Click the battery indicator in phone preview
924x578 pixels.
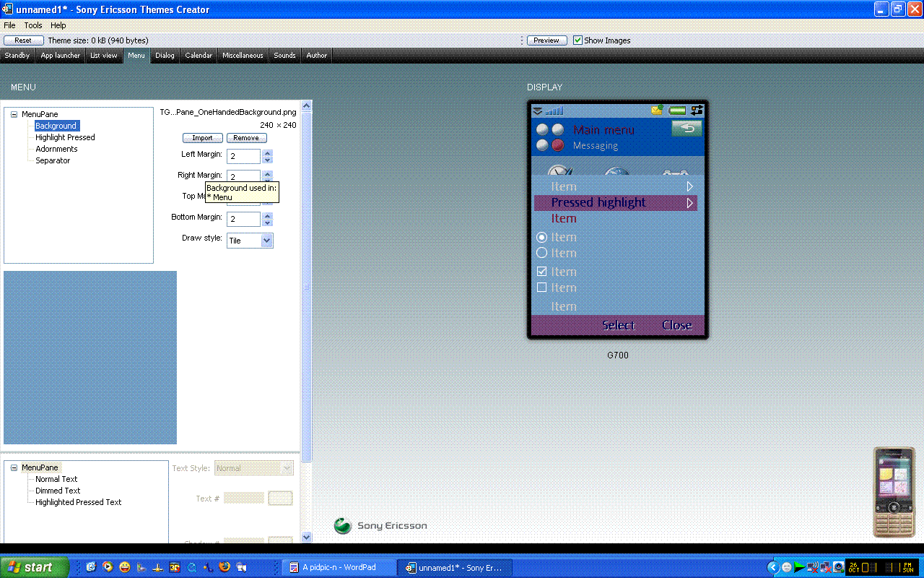coord(677,111)
